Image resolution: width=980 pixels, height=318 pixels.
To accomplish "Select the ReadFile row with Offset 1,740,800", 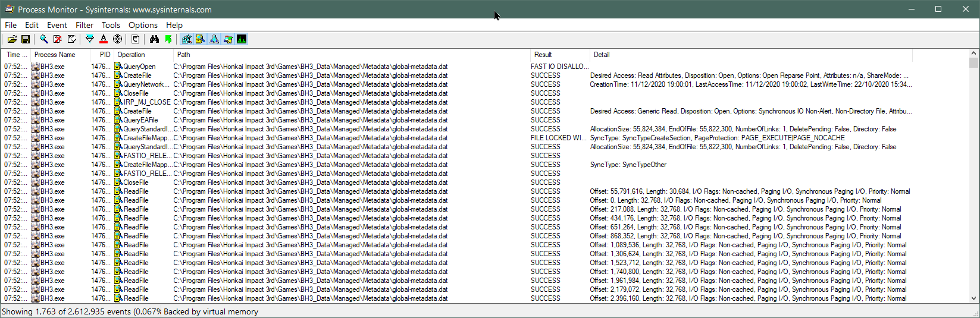I will 457,272.
